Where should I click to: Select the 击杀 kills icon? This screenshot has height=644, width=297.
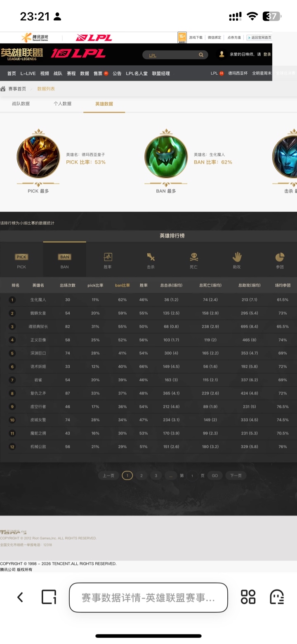pos(151,257)
